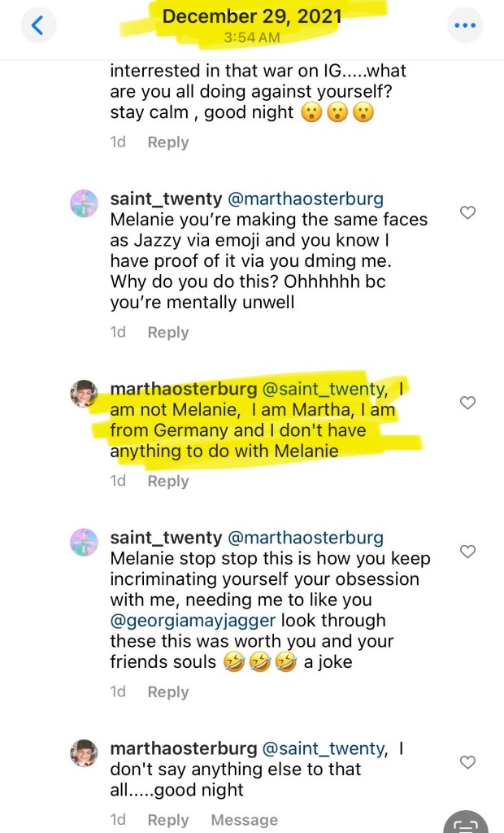Open marthaosterburg's avatar on 'from Germany' comment
Screen dimensions: 504x833
point(85,395)
